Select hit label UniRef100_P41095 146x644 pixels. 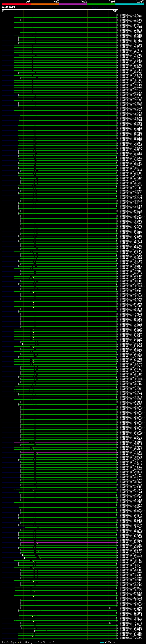tap(131, 45)
